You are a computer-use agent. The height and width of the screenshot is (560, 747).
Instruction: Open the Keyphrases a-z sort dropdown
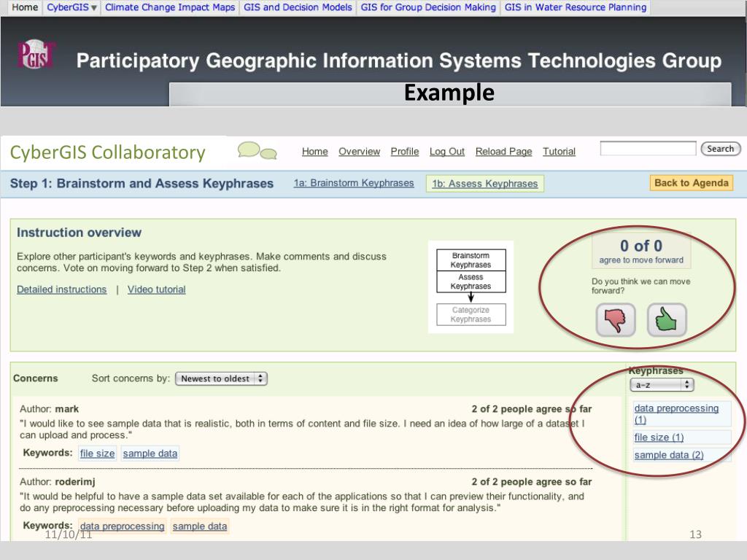pyautogui.click(x=662, y=385)
